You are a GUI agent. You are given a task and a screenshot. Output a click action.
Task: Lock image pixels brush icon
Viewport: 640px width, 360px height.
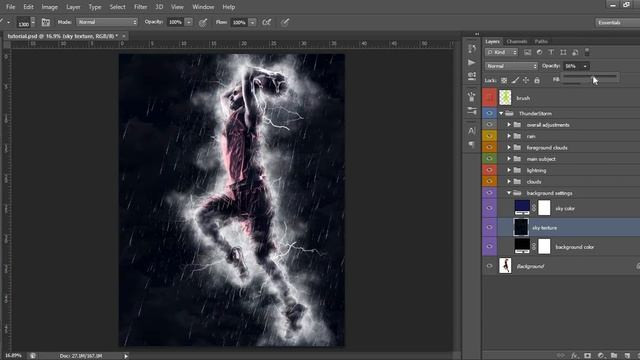pos(515,80)
